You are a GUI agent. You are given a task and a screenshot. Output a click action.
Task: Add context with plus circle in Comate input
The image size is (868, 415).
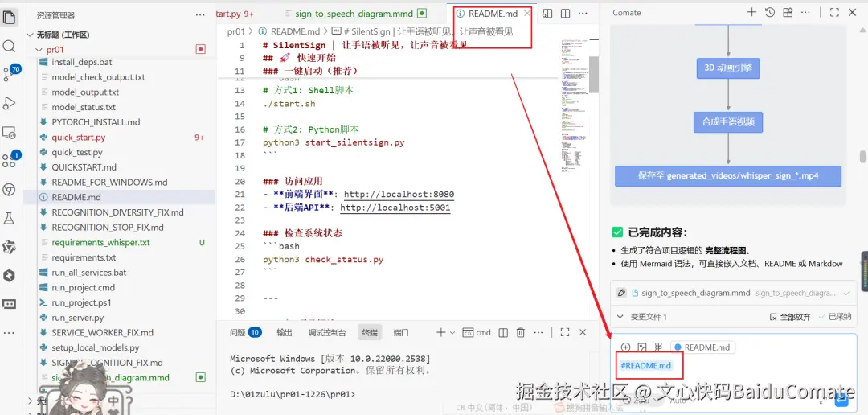(x=625, y=347)
